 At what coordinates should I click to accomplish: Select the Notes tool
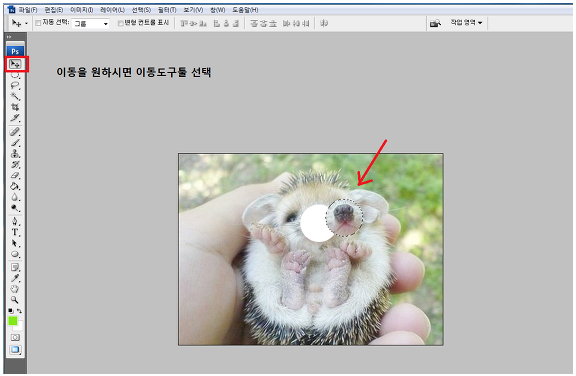pyautogui.click(x=15, y=267)
